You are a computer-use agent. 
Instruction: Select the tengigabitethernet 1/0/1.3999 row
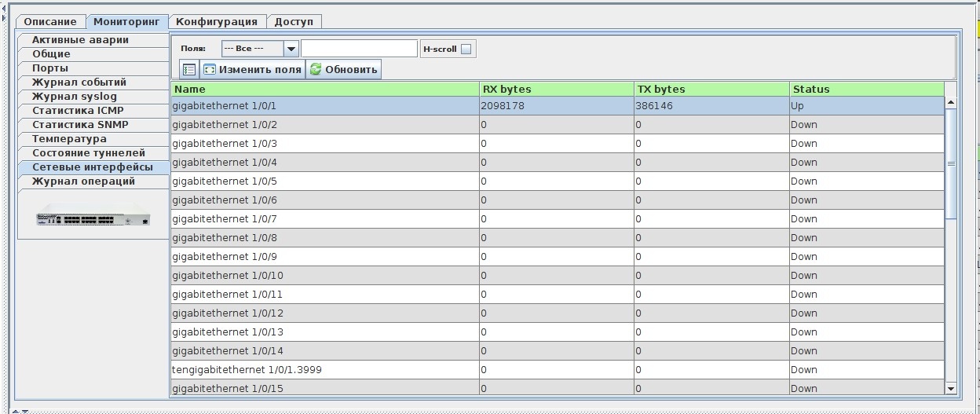click(247, 370)
